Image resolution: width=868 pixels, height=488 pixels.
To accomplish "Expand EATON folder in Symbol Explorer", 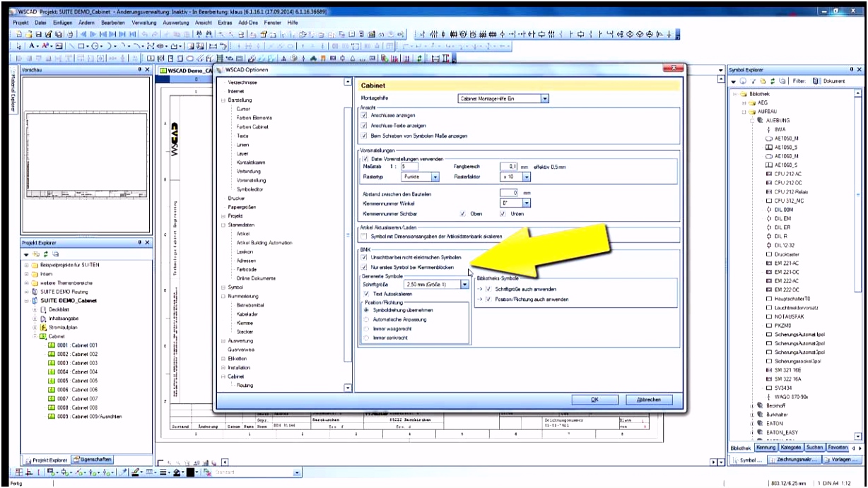I will click(752, 424).
